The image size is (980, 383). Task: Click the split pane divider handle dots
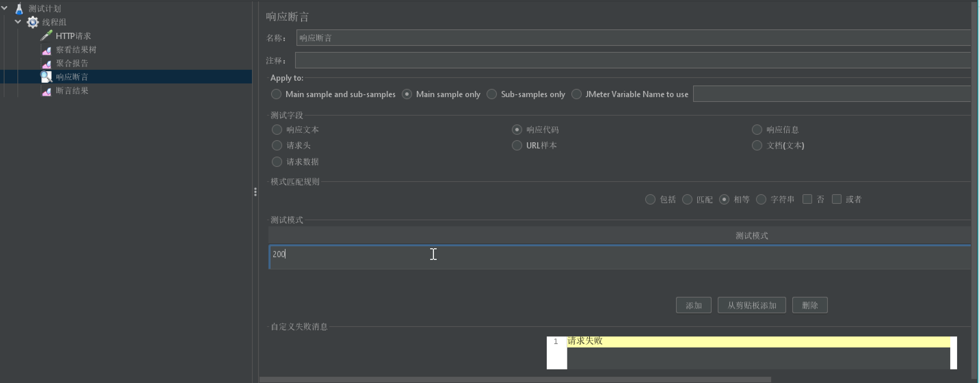(255, 192)
